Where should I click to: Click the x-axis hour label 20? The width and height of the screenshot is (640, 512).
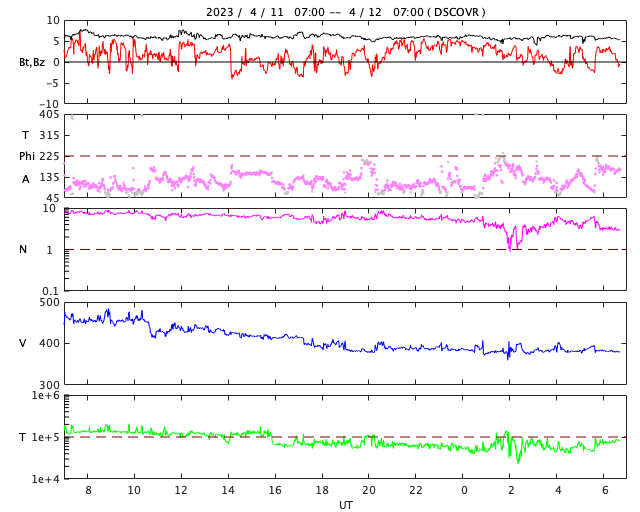[x=369, y=490]
